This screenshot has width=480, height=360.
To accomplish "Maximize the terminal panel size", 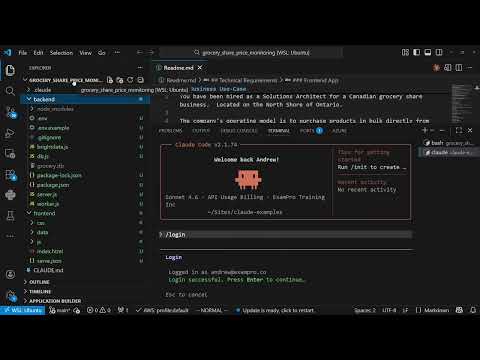I will (x=459, y=130).
